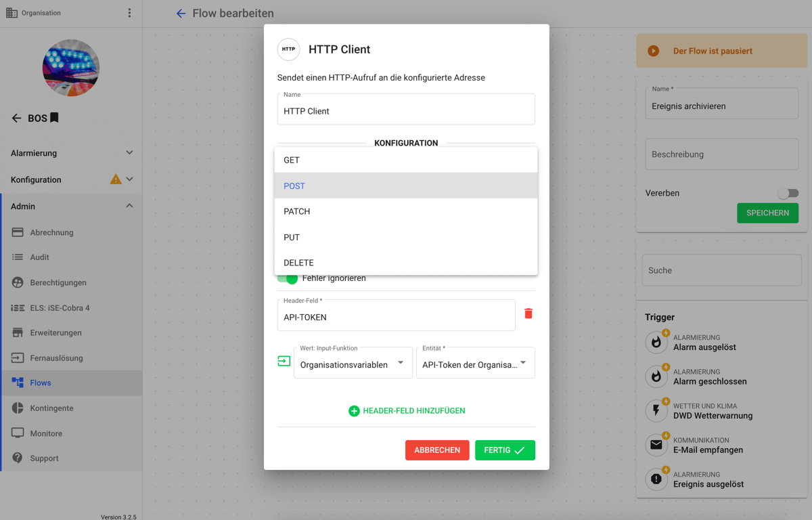Go back using the arrow beside BOS
Screen dimensions: 812x520
(17, 118)
